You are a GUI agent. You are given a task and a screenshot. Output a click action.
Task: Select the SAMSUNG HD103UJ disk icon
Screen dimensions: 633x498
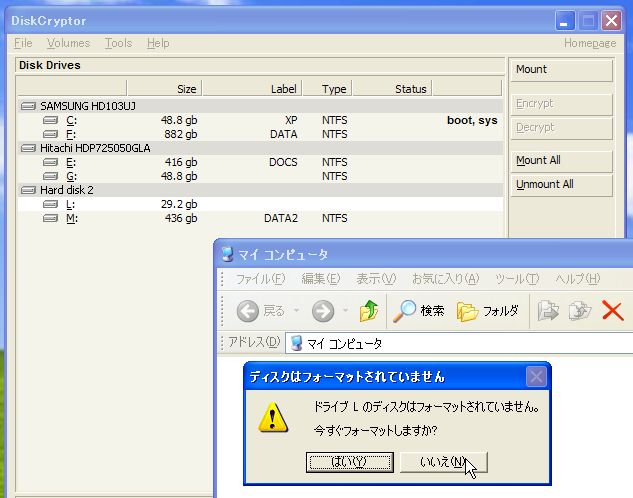(28, 106)
